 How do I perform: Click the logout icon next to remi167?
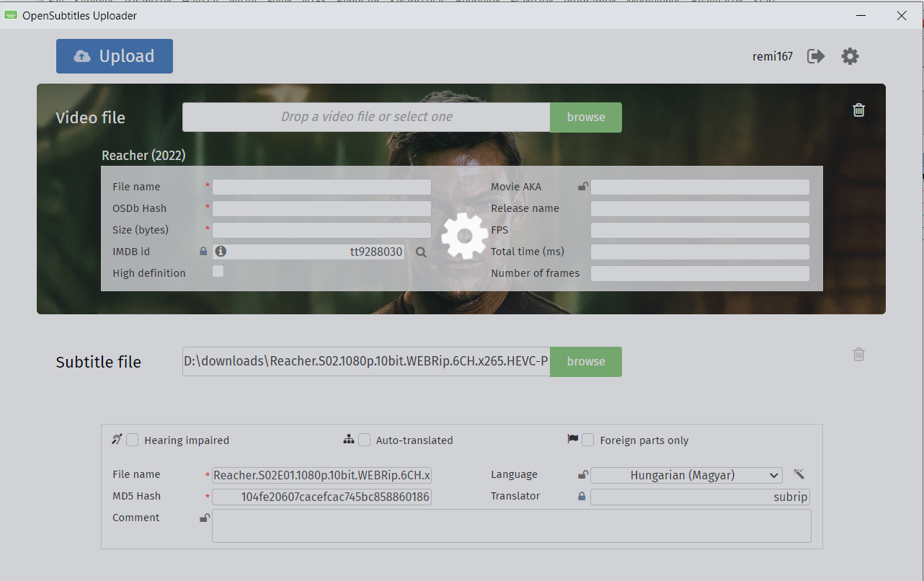click(816, 56)
